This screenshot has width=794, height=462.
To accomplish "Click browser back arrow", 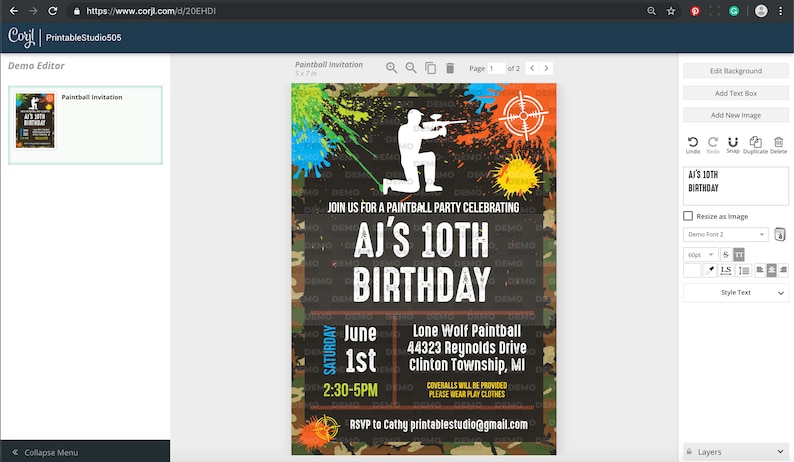I will (14, 11).
